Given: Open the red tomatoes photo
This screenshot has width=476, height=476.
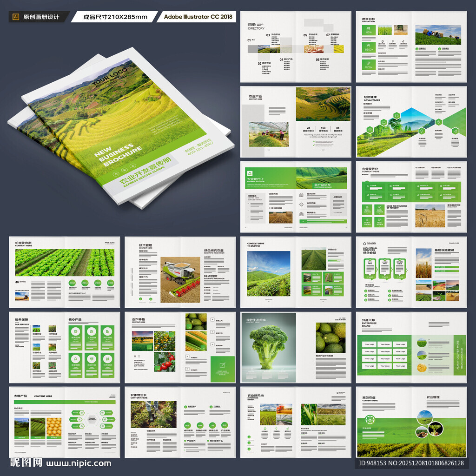Looking at the screenshot, I should pyautogui.click(x=165, y=362).
